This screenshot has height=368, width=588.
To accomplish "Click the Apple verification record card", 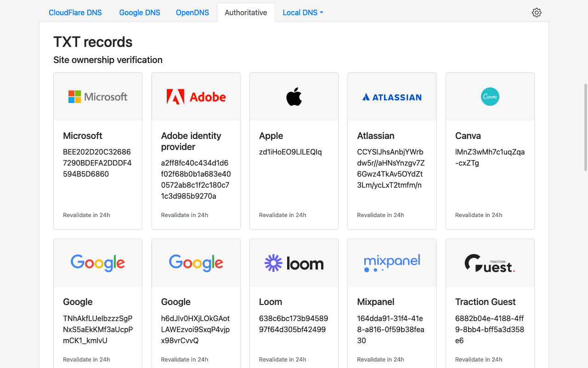I will pos(294,151).
